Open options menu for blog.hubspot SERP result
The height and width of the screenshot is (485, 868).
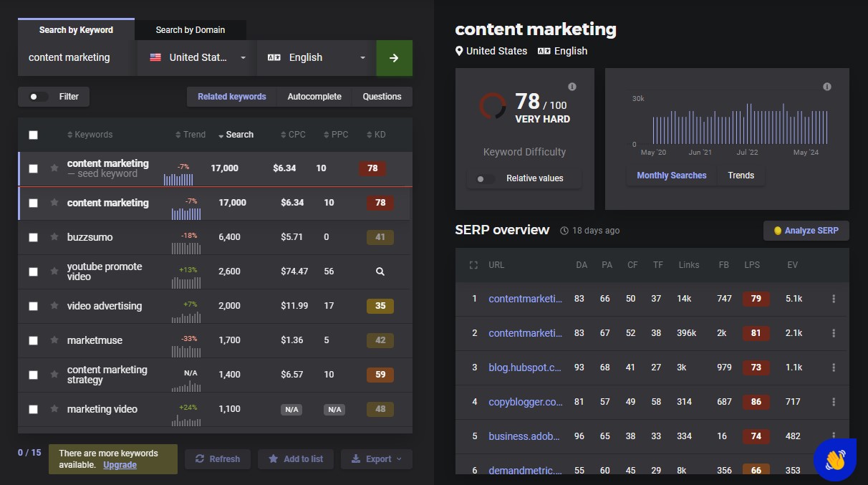(x=834, y=368)
